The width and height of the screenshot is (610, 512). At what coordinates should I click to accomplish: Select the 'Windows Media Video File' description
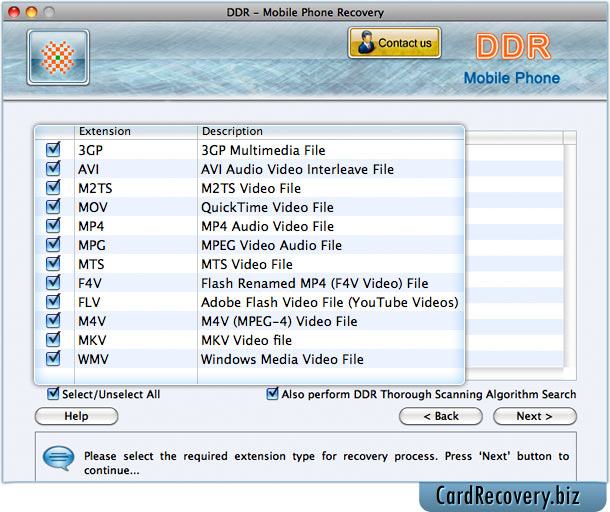(282, 359)
